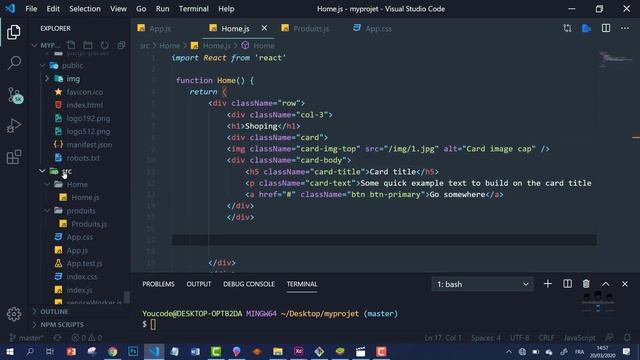This screenshot has height=360, width=640.
Task: Close the terminal panel
Action: pyautogui.click(x=625, y=284)
